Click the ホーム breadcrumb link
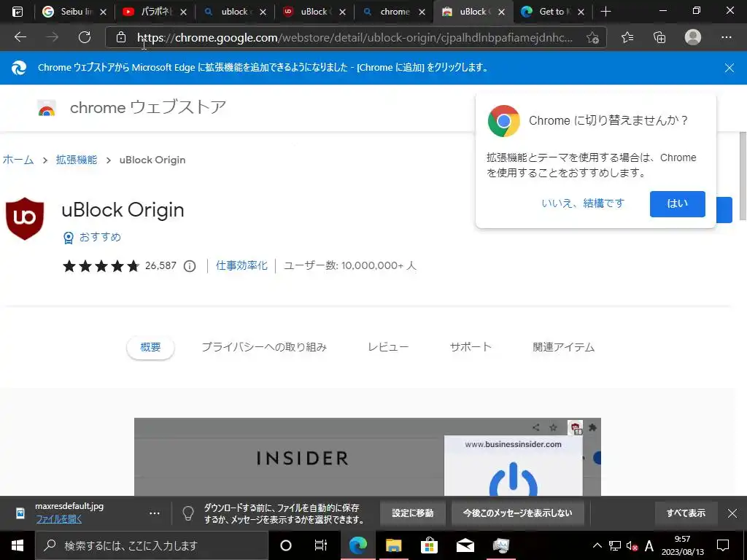The image size is (747, 560). [18, 160]
